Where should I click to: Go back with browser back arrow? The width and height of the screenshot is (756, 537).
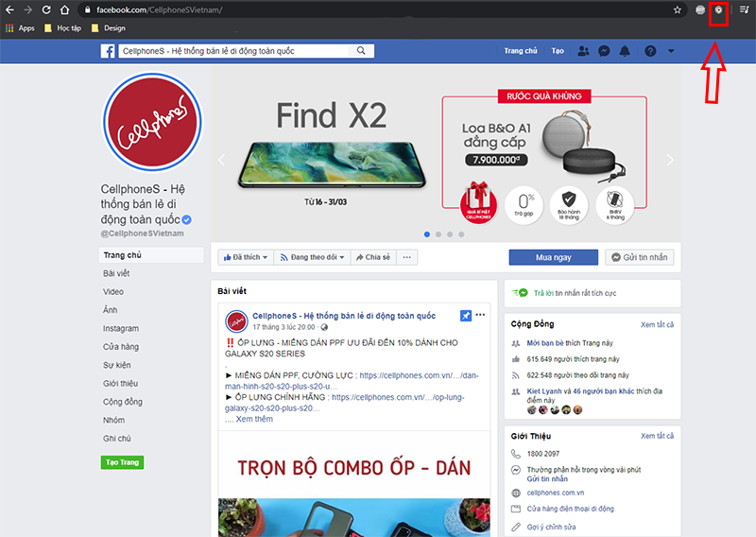tap(9, 9)
